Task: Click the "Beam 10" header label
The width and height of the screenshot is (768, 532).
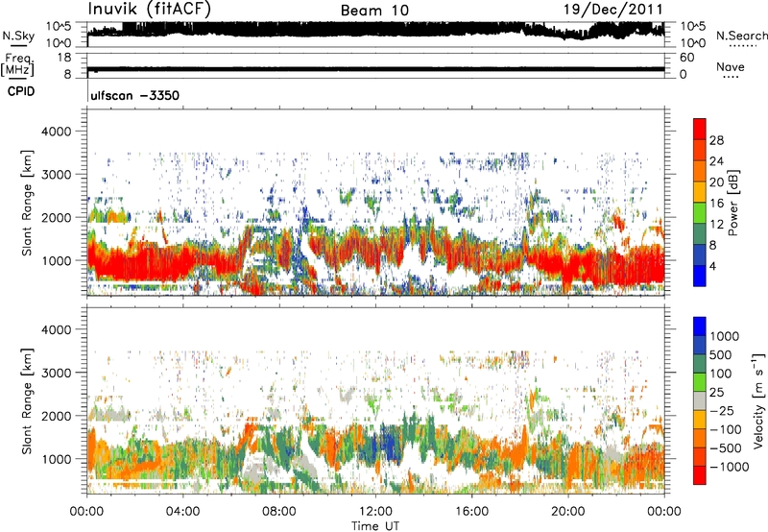Action: [374, 11]
